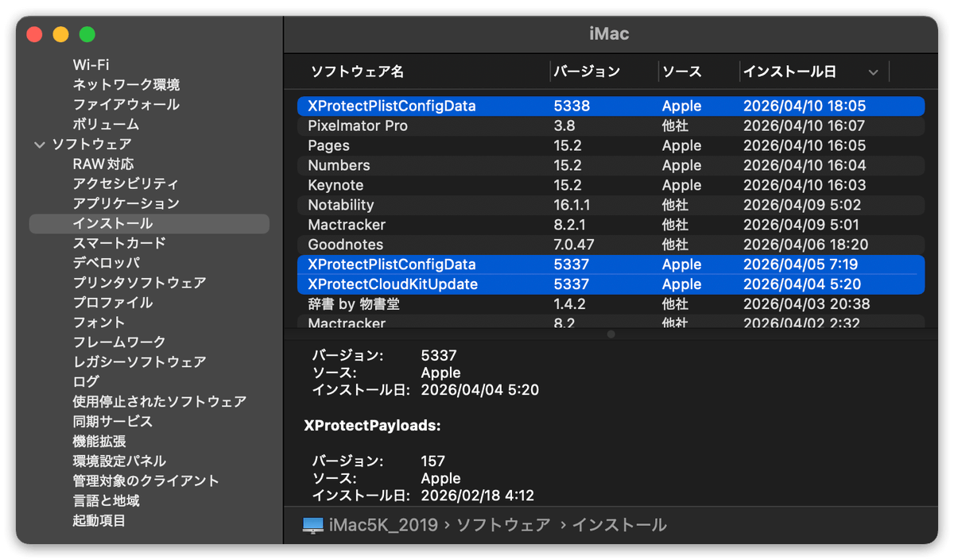Select XProtectPlistConfigData version 5338 row

pyautogui.click(x=611, y=106)
